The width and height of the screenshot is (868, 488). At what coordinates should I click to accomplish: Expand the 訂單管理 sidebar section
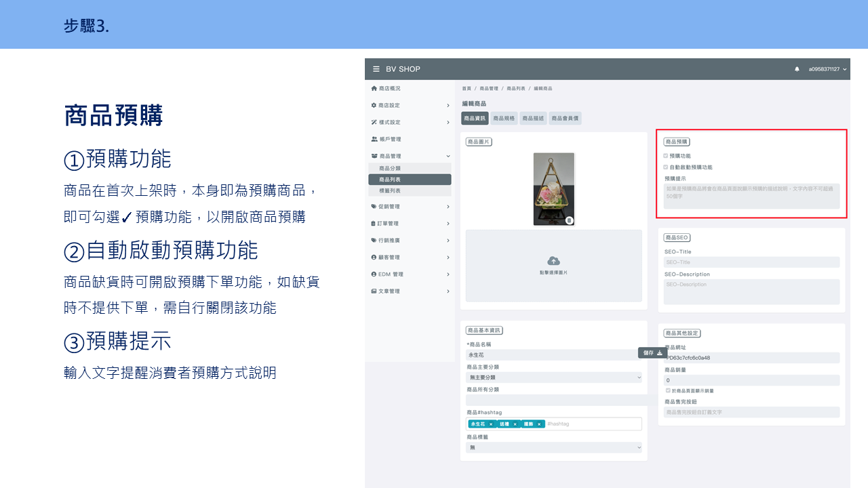coord(448,223)
